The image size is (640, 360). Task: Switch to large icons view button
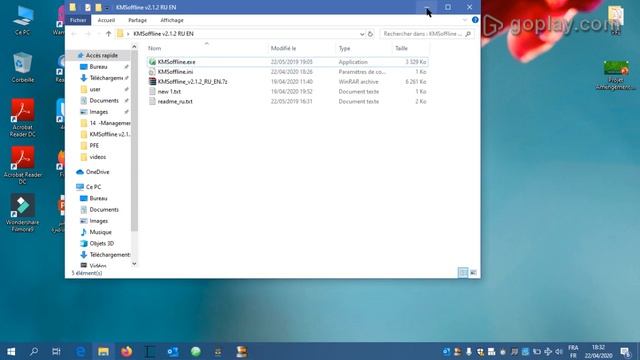(x=473, y=272)
